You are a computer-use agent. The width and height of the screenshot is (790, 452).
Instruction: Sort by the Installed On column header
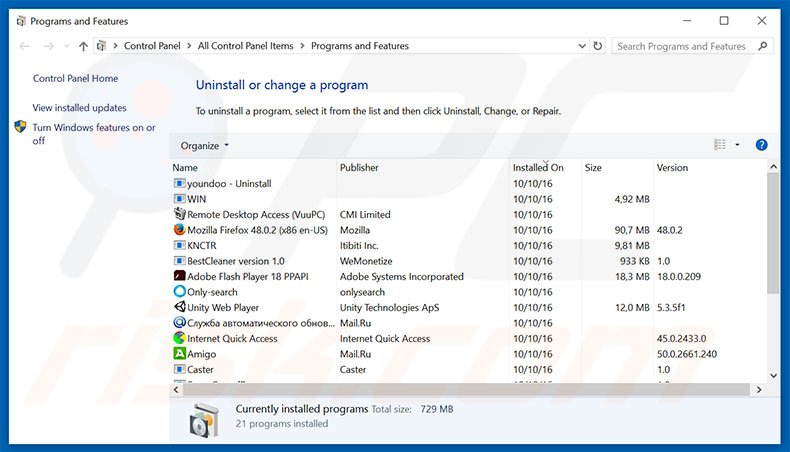(546, 167)
